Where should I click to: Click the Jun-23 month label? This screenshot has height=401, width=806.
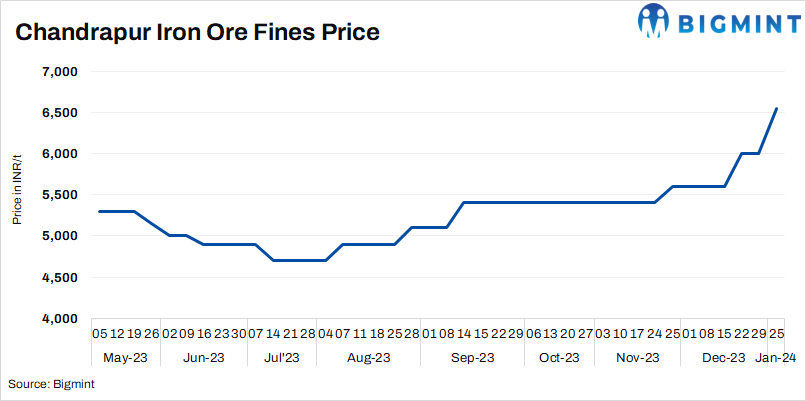(204, 358)
